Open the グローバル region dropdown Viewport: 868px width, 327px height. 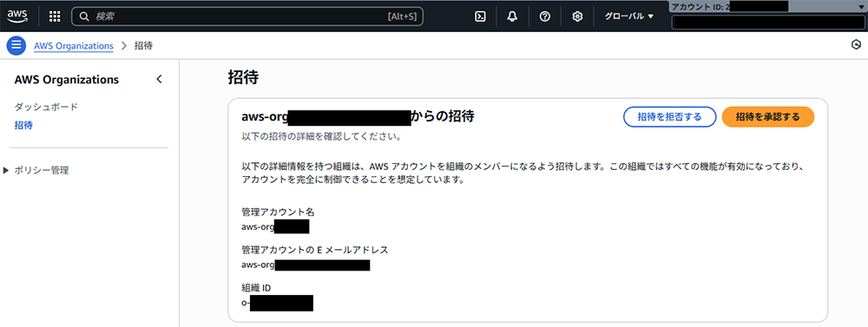pos(628,16)
